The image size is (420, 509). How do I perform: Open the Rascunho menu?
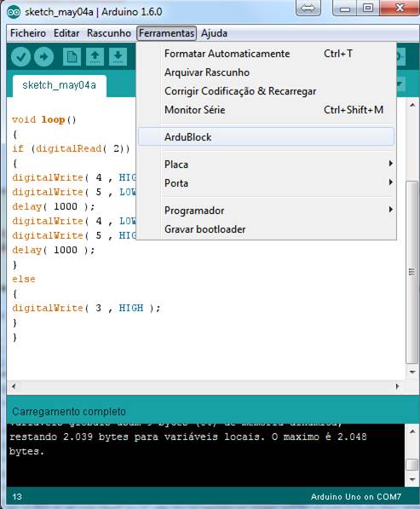click(109, 33)
